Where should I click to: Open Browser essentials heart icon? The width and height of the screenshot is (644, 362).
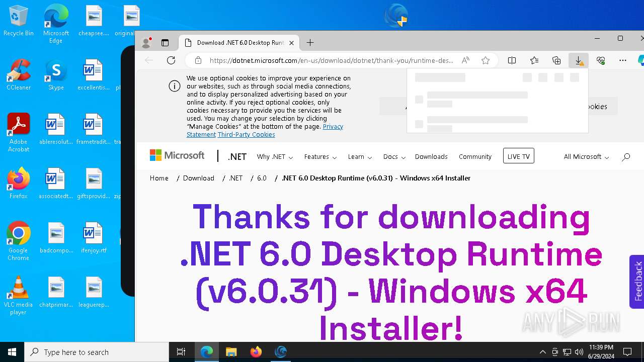601,60
